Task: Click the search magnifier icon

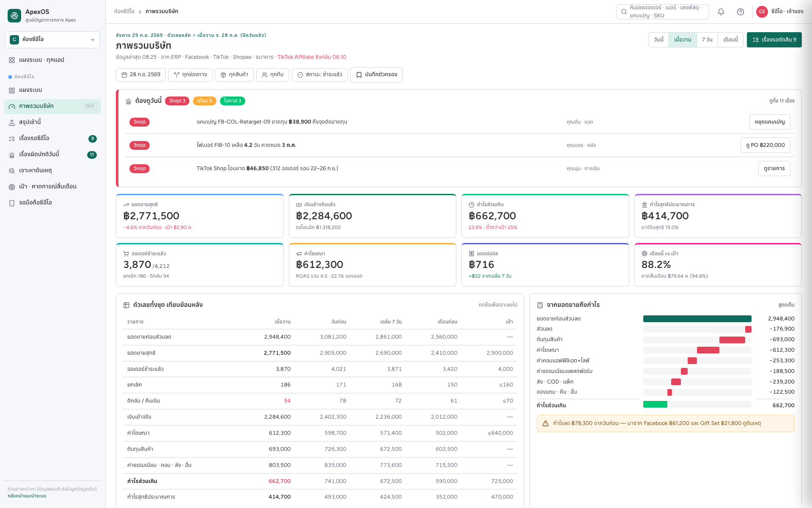Action: pos(624,12)
